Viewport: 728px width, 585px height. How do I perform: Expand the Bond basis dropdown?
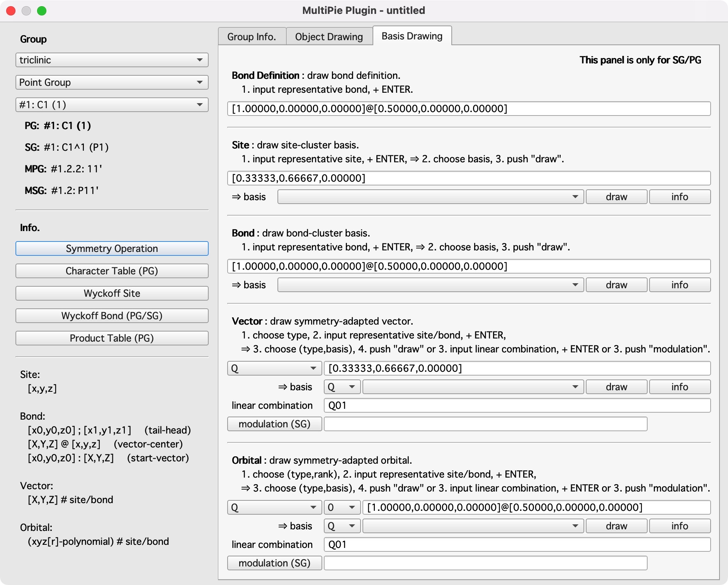(430, 285)
